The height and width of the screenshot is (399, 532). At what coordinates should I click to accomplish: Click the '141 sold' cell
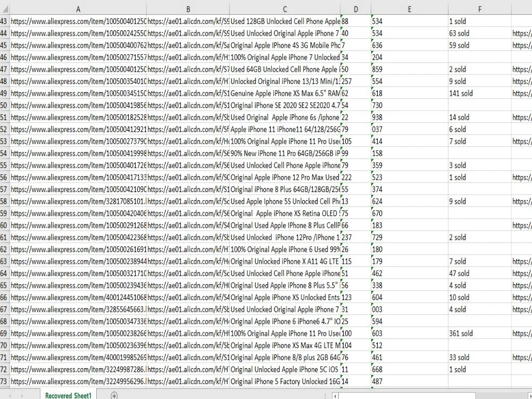pyautogui.click(x=480, y=93)
